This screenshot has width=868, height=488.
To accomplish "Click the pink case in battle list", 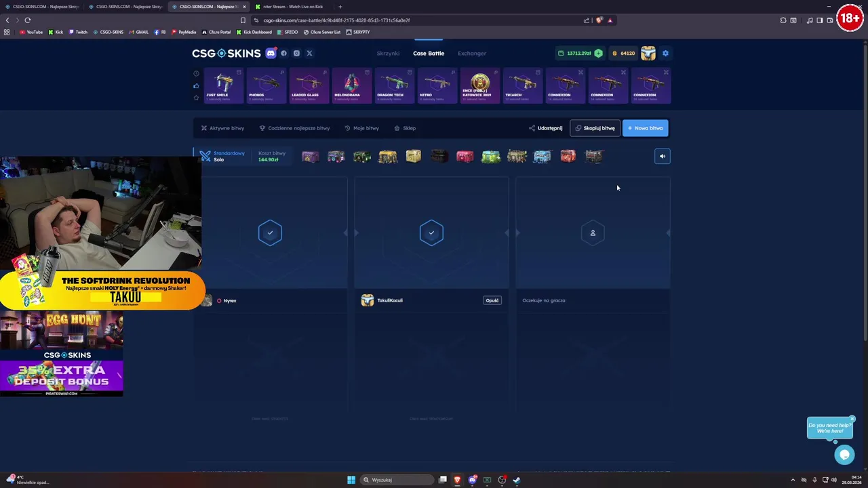I will pyautogui.click(x=465, y=157).
